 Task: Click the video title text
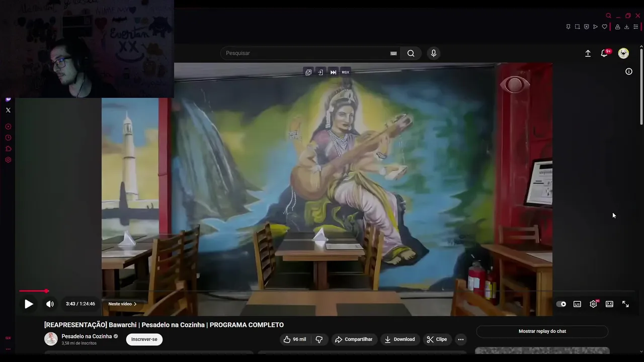pyautogui.click(x=164, y=325)
